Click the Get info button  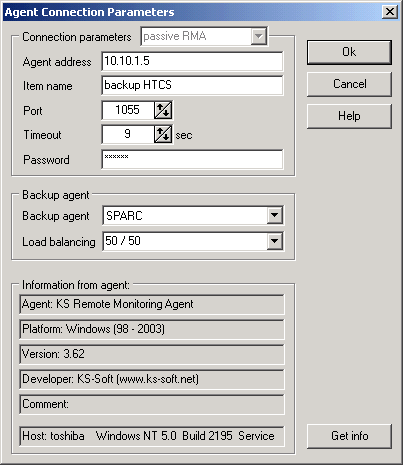pyautogui.click(x=349, y=436)
